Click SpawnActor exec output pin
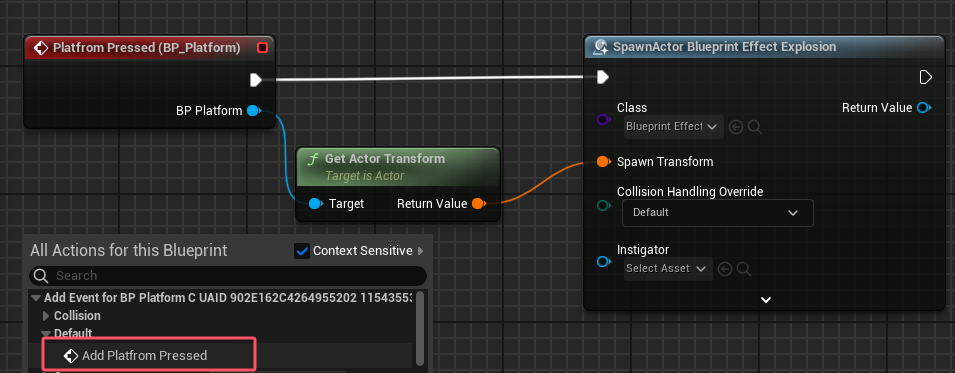Image resolution: width=955 pixels, height=373 pixels. point(925,77)
